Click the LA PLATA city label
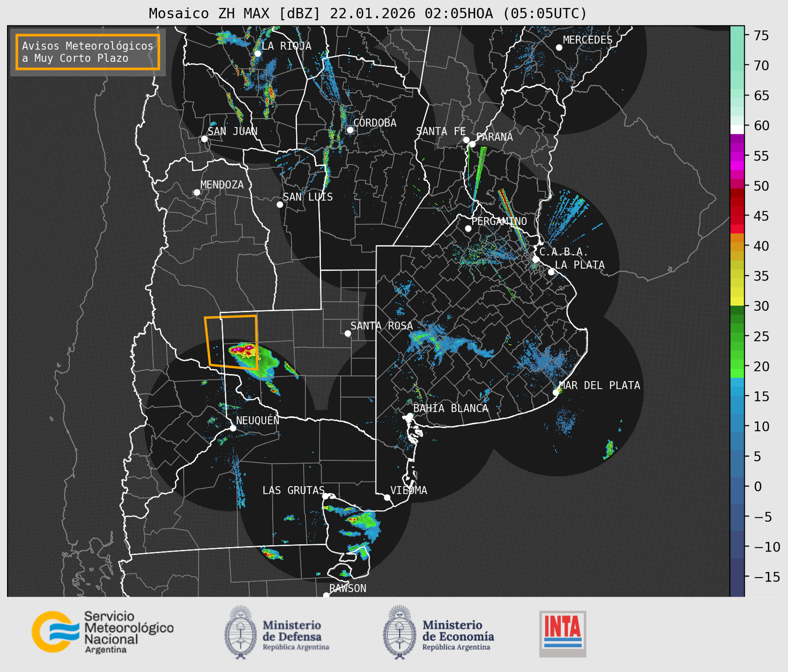788x672 pixels. [580, 265]
